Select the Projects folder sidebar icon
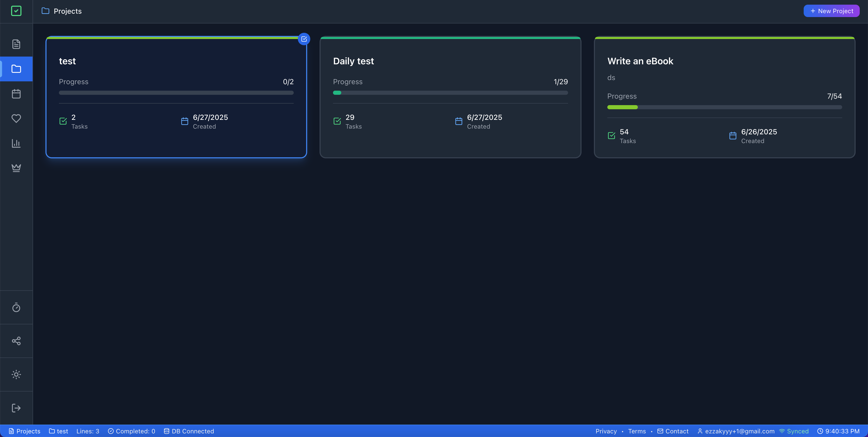Image resolution: width=868 pixels, height=437 pixels. click(x=16, y=69)
